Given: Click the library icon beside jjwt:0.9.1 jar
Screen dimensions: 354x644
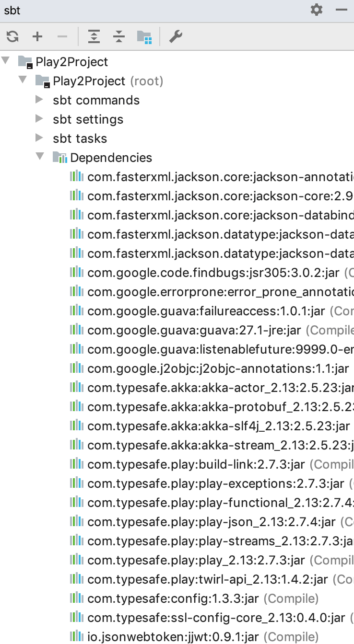Looking at the screenshot, I should tap(76, 636).
